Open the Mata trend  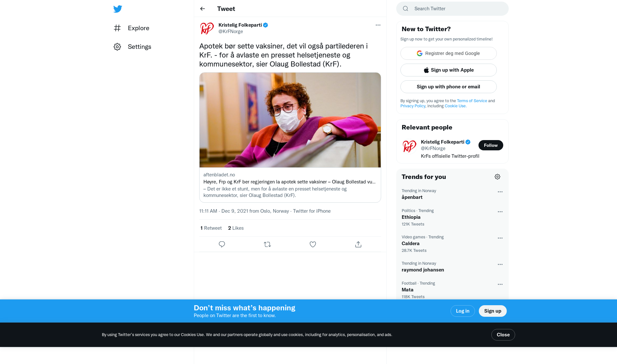point(452,289)
